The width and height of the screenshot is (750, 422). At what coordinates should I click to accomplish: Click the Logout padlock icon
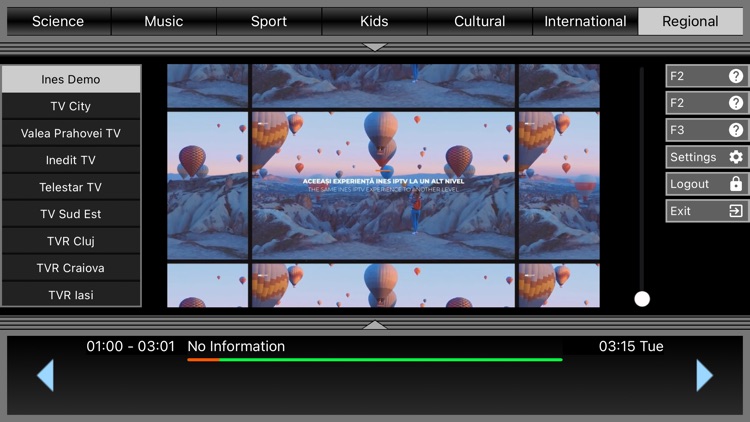pyautogui.click(x=736, y=184)
